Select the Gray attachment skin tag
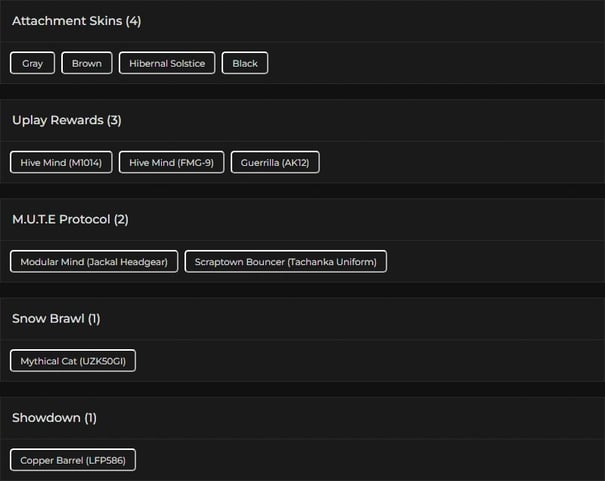Screen dimensions: 605x481 33,63
